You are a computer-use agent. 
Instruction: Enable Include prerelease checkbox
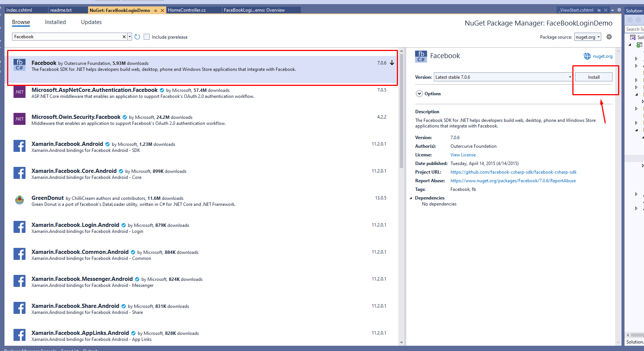(147, 37)
